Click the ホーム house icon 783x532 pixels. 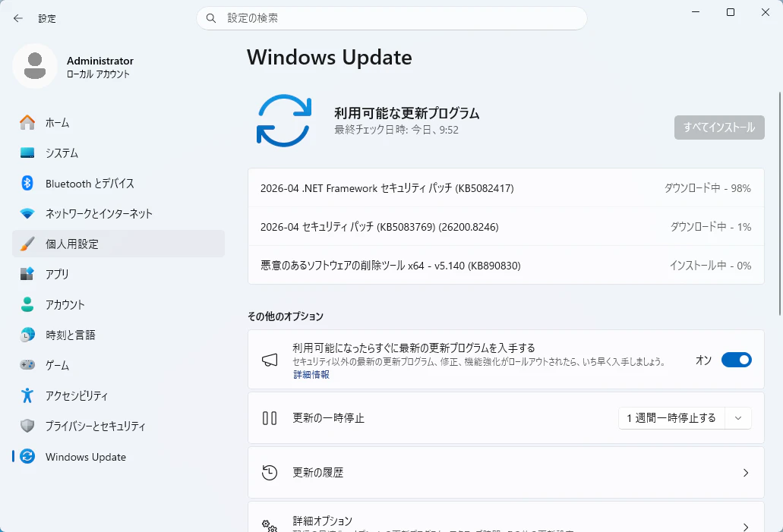(x=27, y=122)
